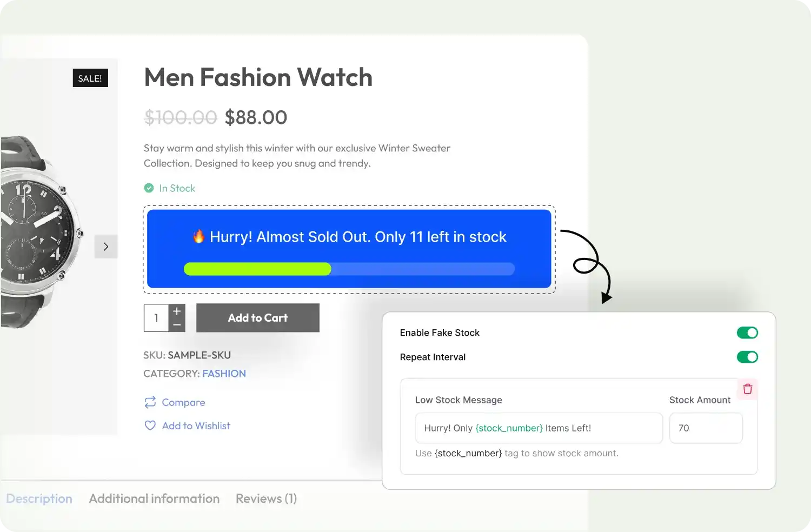Click the Compare icon
Screen dimensions: 811x532
point(150,402)
